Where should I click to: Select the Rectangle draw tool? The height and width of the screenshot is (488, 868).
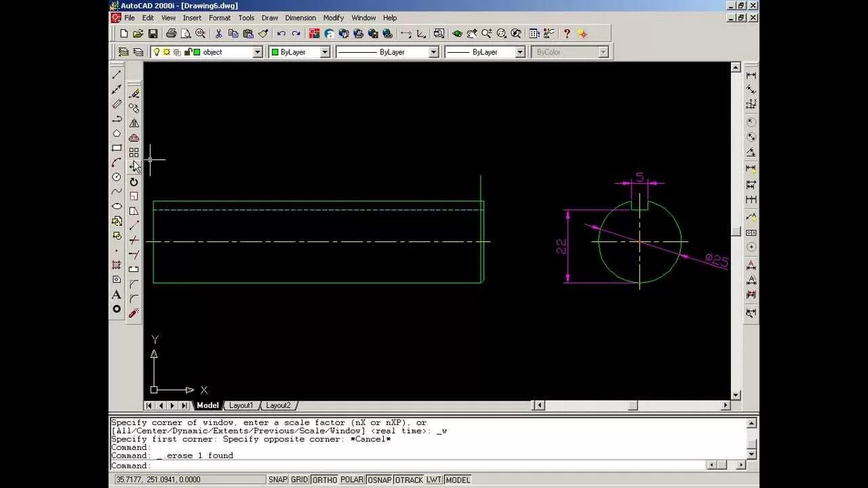pos(117,148)
